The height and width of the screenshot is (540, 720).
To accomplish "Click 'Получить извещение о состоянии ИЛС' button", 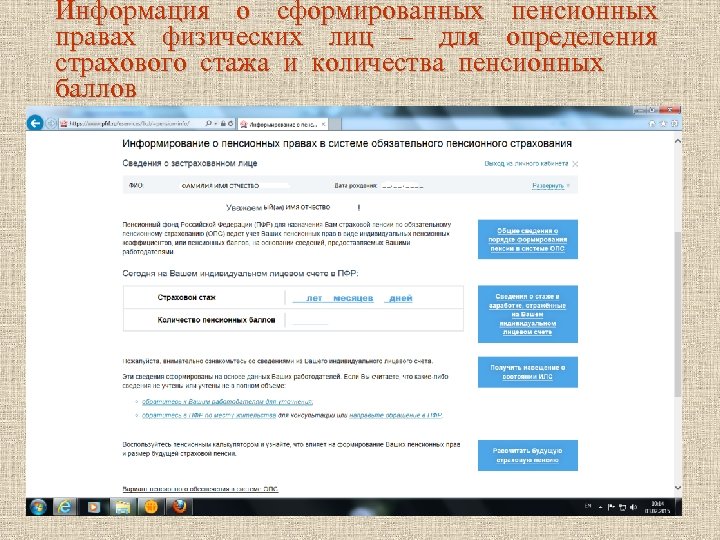I will click(x=528, y=372).
